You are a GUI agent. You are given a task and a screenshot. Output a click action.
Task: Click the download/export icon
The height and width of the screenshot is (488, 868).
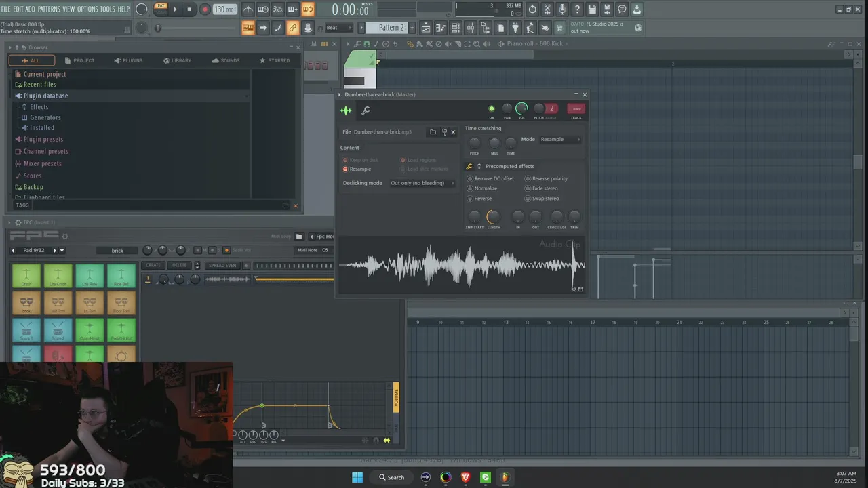pyautogui.click(x=637, y=9)
